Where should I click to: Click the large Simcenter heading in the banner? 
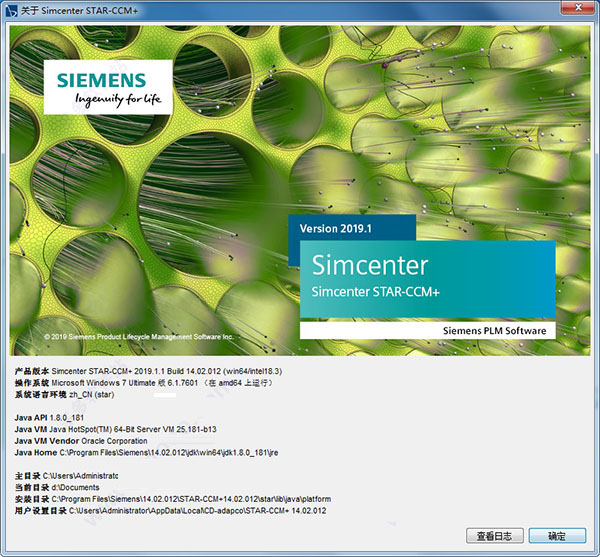click(x=370, y=265)
